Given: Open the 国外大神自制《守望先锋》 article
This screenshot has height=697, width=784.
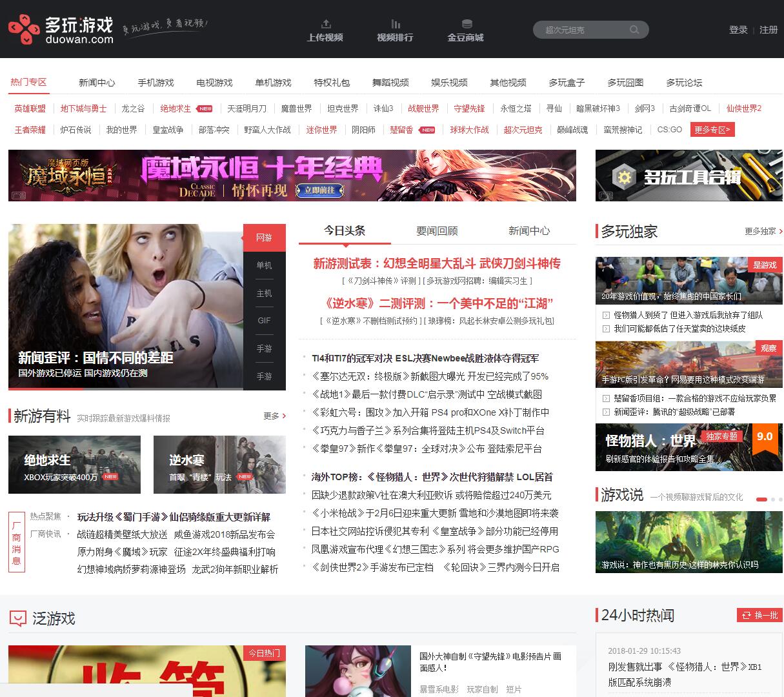Looking at the screenshot, I should pyautogui.click(x=490, y=662).
